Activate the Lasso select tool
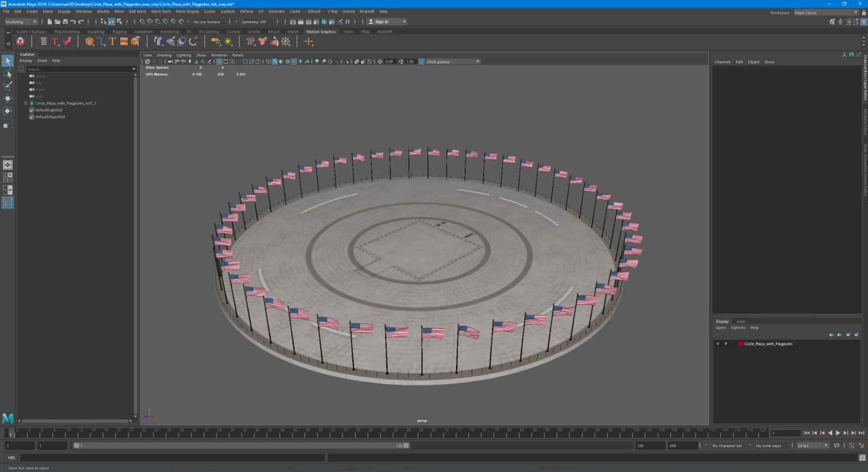The height and width of the screenshot is (472, 868). 8,73
